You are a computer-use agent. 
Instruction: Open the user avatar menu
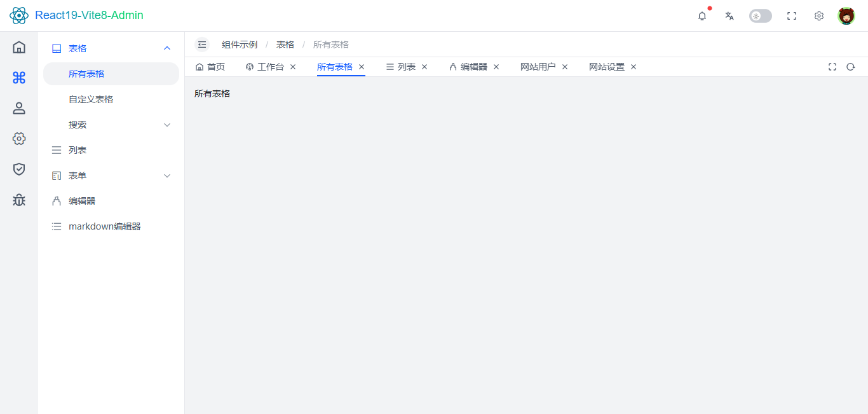(846, 16)
